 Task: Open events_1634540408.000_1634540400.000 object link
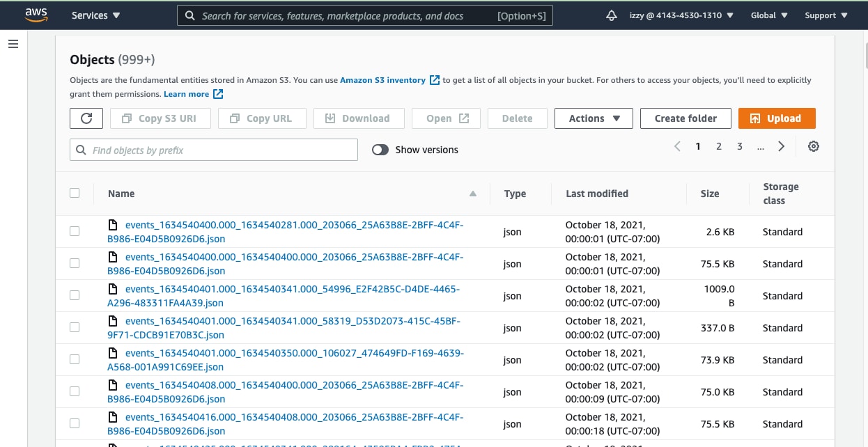[286, 392]
